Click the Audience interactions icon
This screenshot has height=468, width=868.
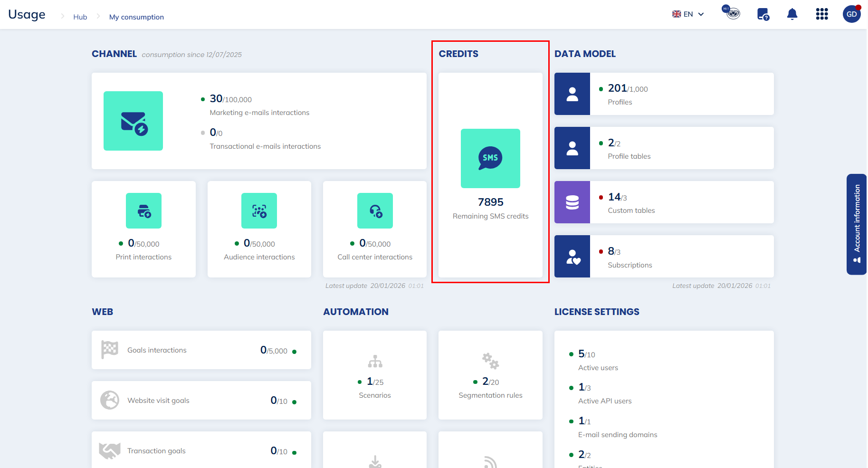click(259, 211)
